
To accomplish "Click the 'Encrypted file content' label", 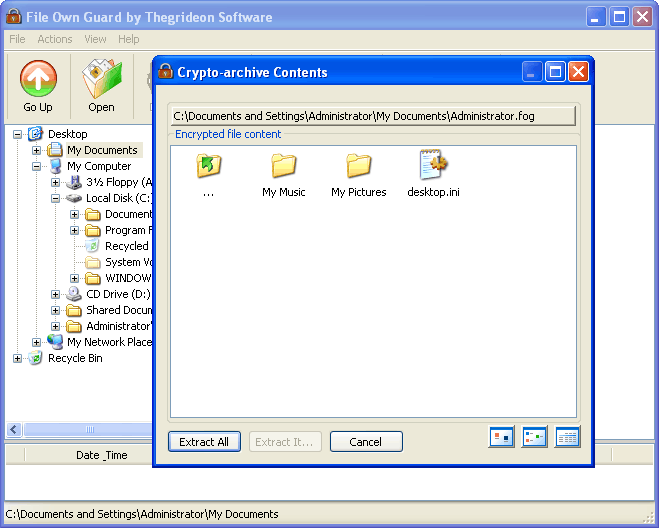I will coord(228,134).
